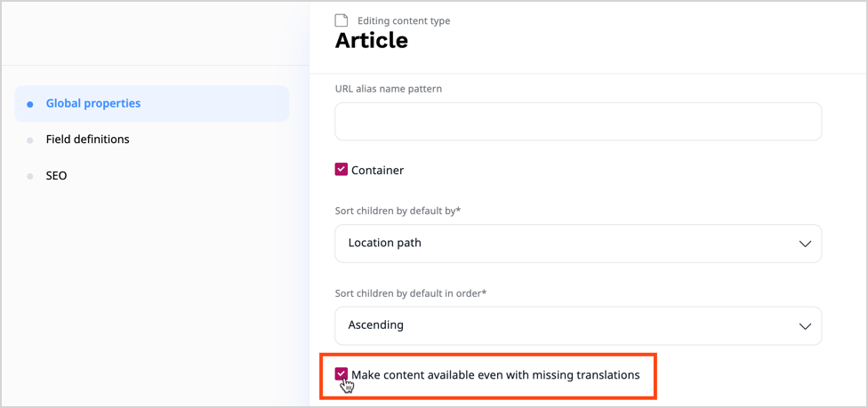Open the Sort children by default by dropdown
This screenshot has width=868, height=408.
tap(578, 244)
